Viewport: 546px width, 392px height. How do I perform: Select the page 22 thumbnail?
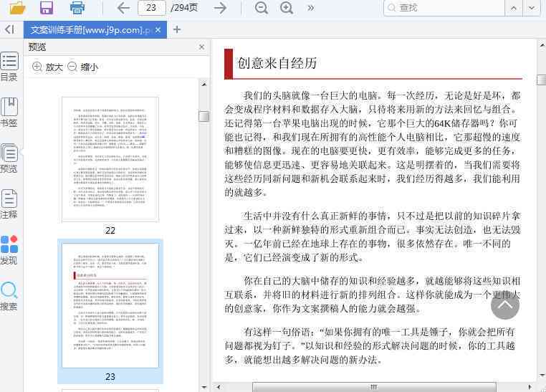pos(110,159)
